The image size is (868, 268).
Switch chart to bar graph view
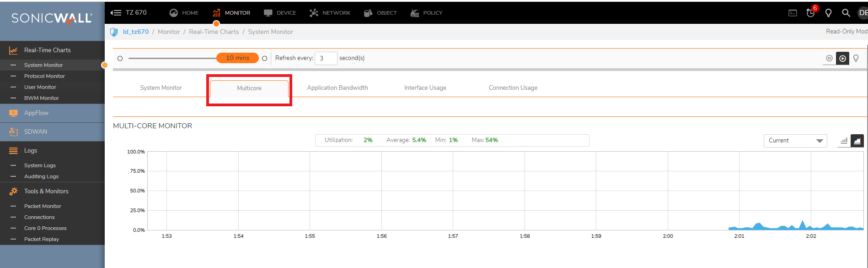pyautogui.click(x=844, y=141)
